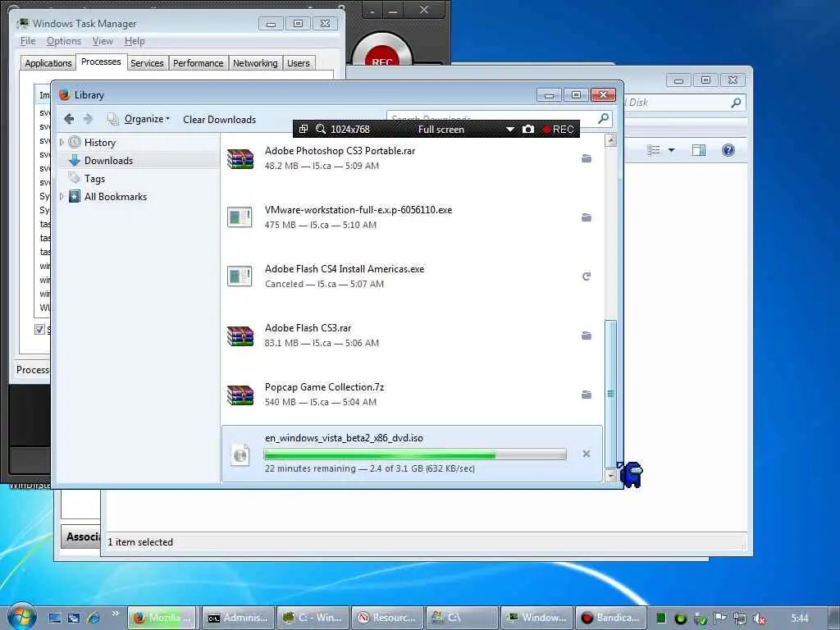Expand the quick launch chevron
Image resolution: width=840 pixels, height=630 pixels.
[x=115, y=614]
